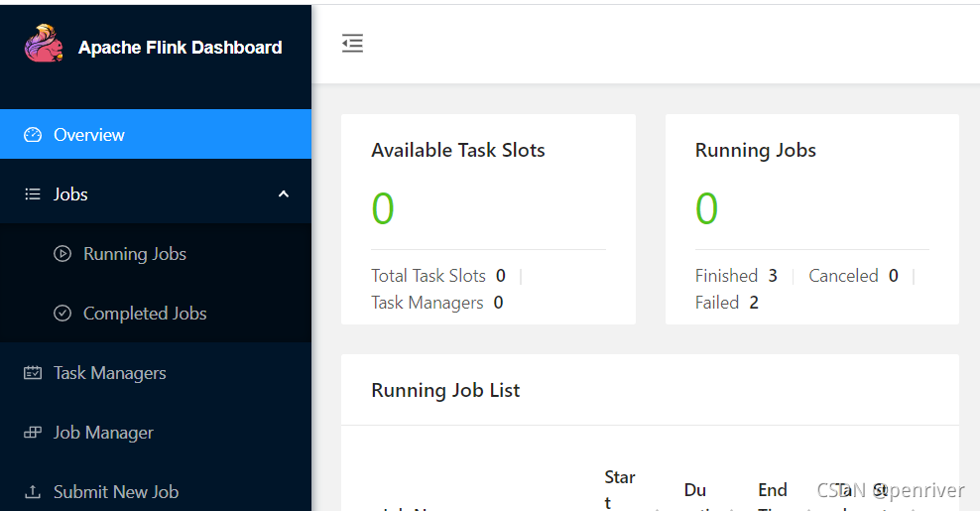This screenshot has height=511, width=980.
Task: Click the Running Jobs play-circle icon
Action: coord(62,253)
